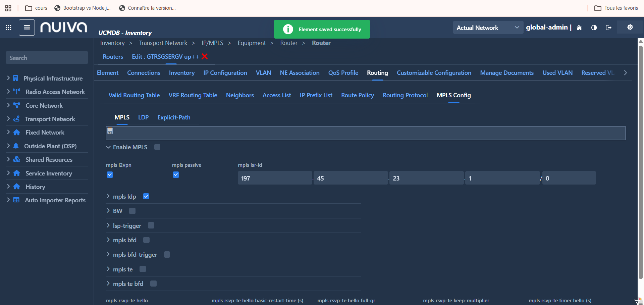Expand the mpls ldp section
Viewport: 644px width, 305px height.
[x=108, y=196]
